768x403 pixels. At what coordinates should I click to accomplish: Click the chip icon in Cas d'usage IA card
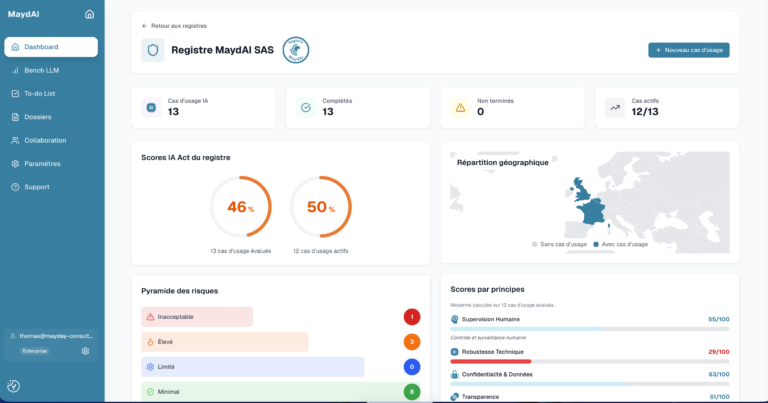pyautogui.click(x=151, y=108)
